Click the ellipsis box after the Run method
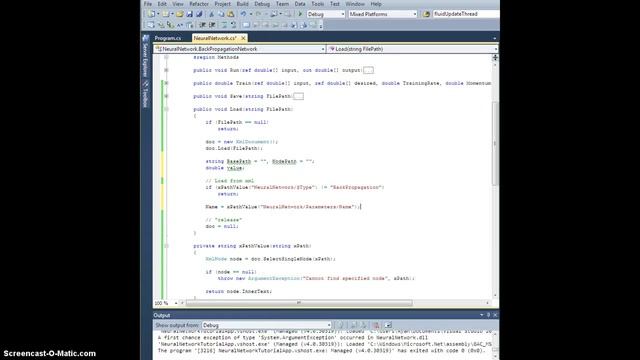The image size is (640, 360). [x=368, y=70]
